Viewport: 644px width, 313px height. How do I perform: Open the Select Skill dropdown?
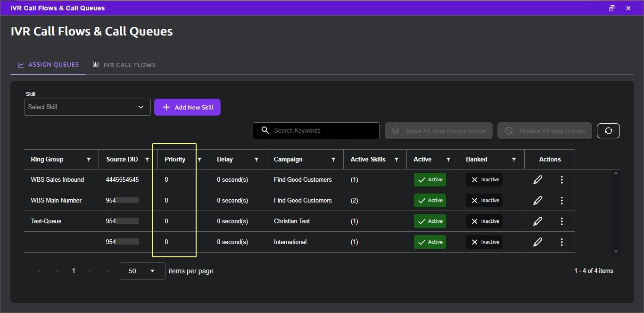pyautogui.click(x=87, y=107)
